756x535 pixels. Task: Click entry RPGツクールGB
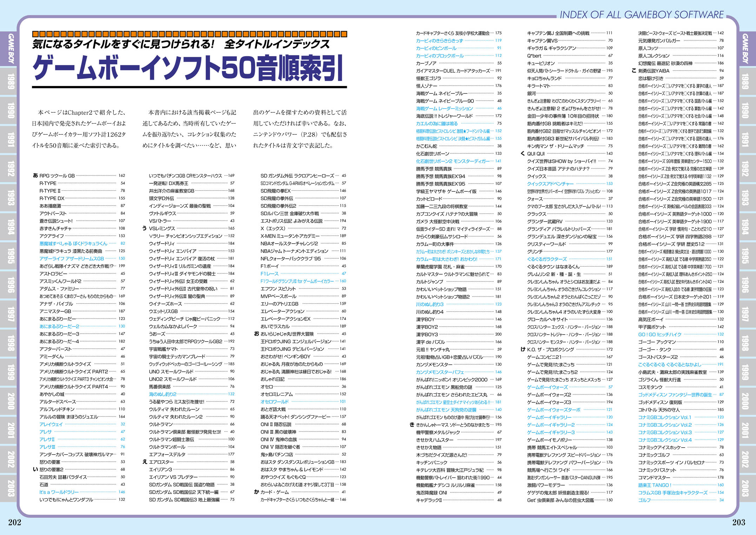(57, 176)
